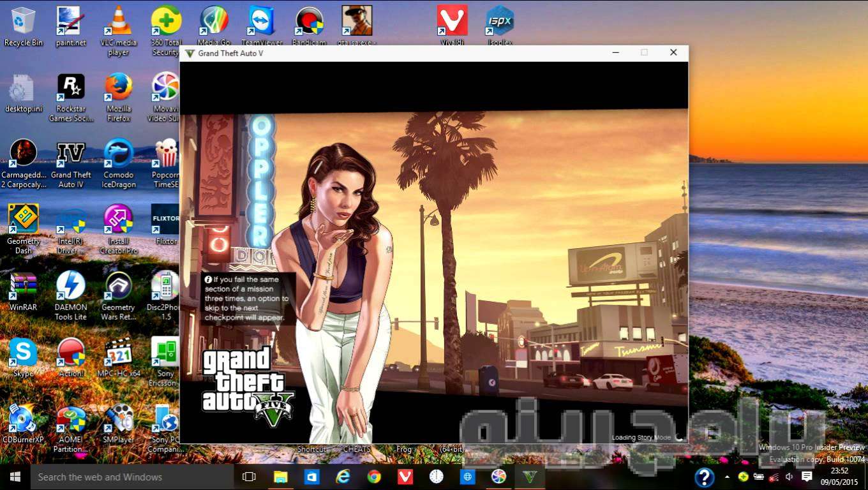Viewport: 868px width, 490px height.
Task: Select the gta_sa.exe desktop shortcut
Action: point(357,26)
